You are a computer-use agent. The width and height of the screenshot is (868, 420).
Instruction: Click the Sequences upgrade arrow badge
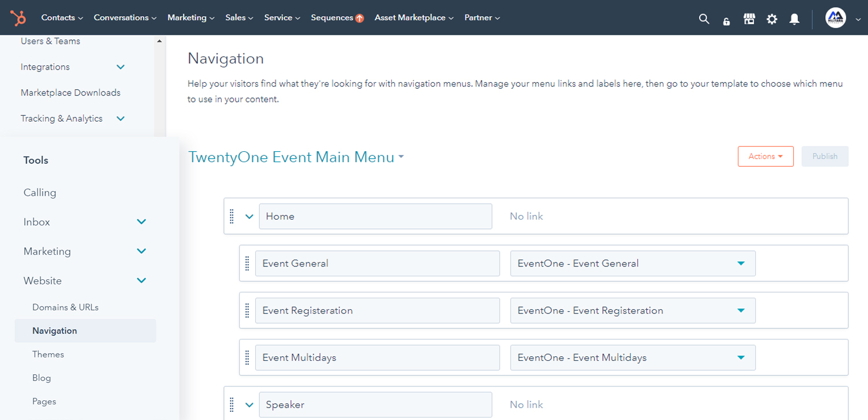click(x=360, y=18)
